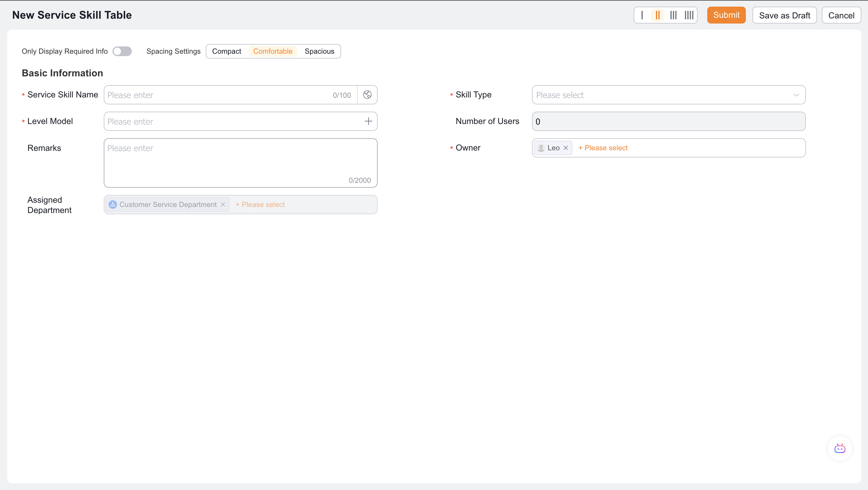Open language globe icon for Service Skill Name
Viewport: 868px width, 490px height.
click(367, 95)
